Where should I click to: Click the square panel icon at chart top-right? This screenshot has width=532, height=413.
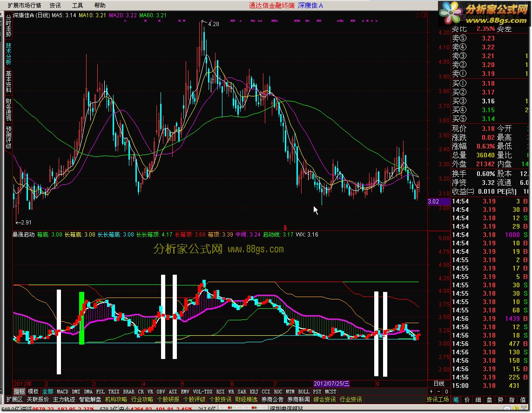click(x=424, y=15)
